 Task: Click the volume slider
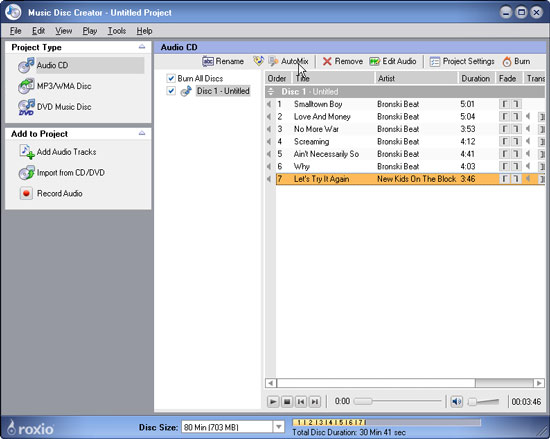click(x=484, y=401)
